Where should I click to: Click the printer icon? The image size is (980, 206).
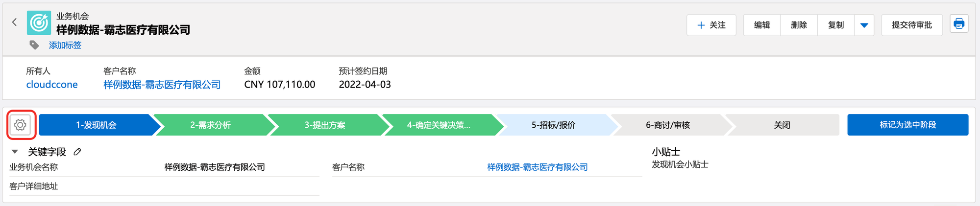coord(959,24)
